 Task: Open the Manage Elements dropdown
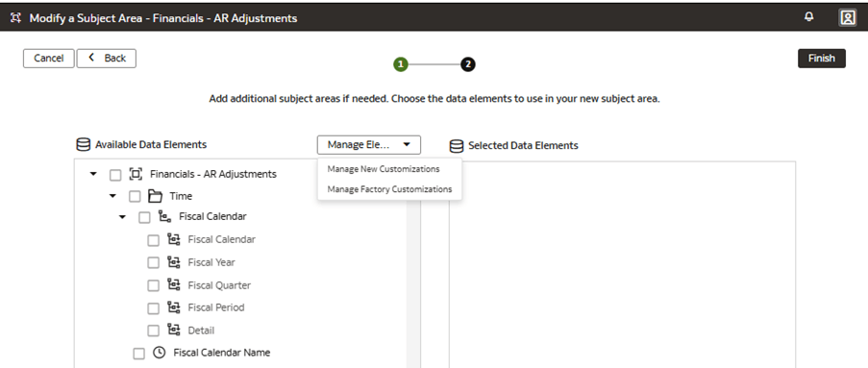369,145
